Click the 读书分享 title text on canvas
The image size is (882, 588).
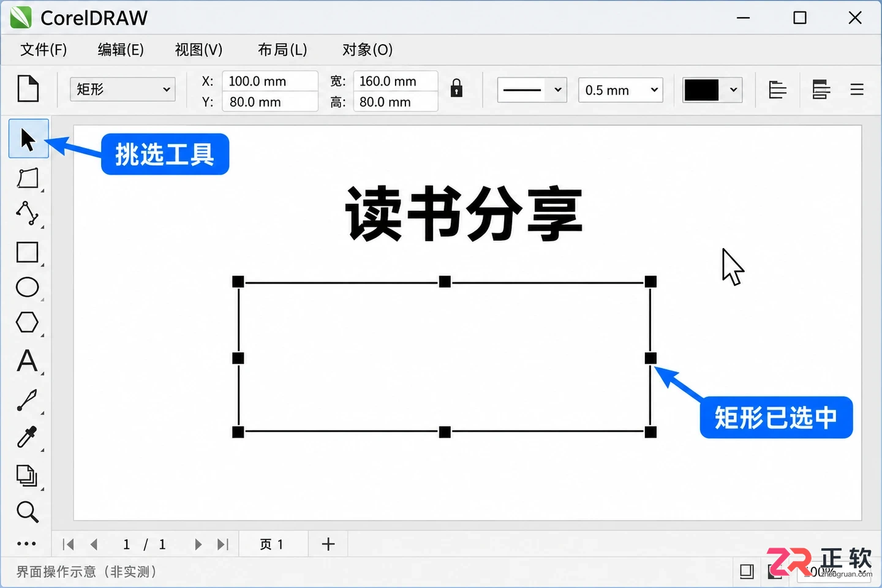click(464, 214)
